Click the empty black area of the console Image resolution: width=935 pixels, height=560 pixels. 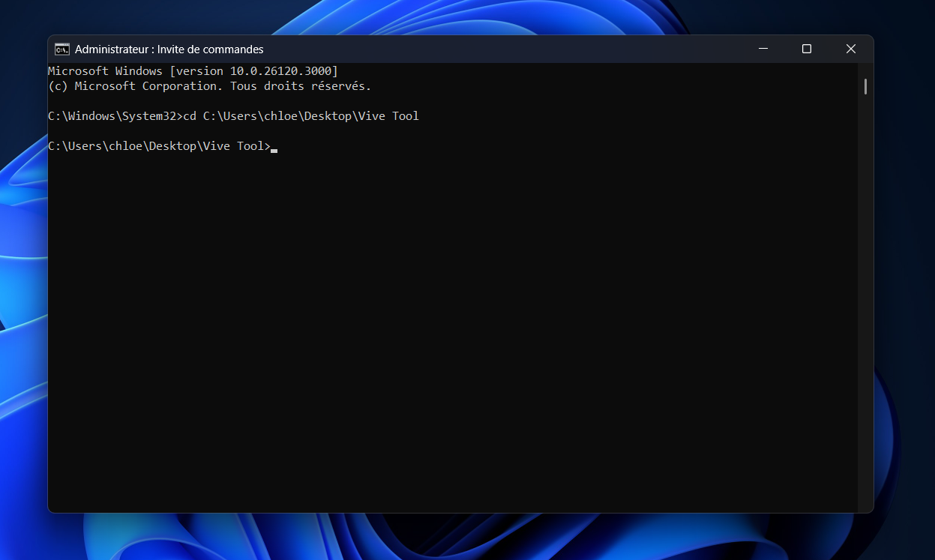[x=450, y=337]
